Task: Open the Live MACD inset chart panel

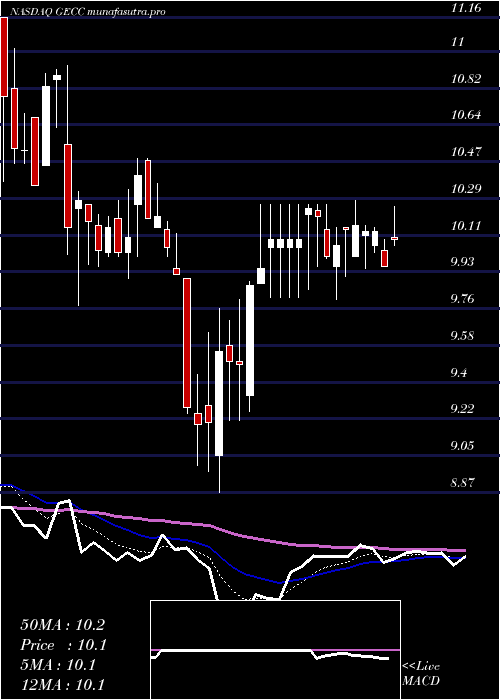Action: (x=275, y=650)
